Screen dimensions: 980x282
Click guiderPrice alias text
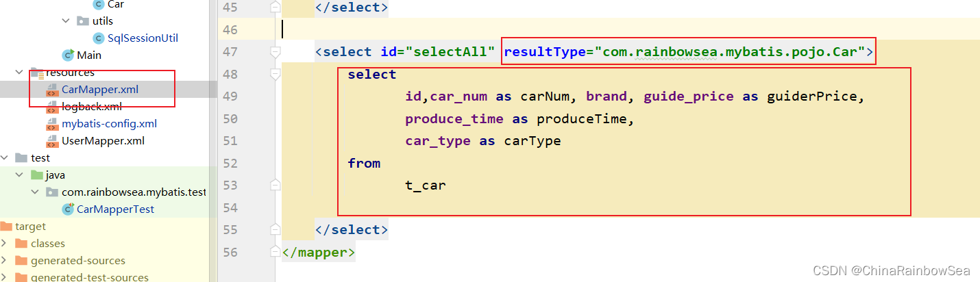[811, 97]
